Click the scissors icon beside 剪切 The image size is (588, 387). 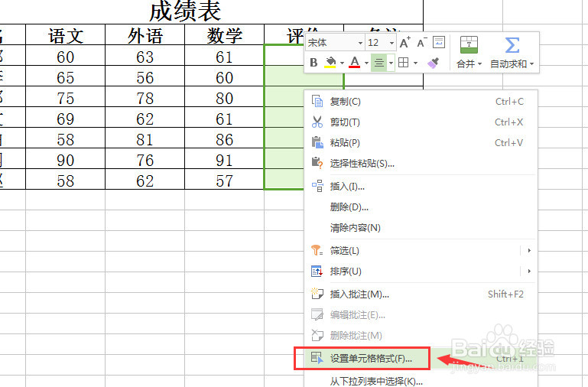coord(317,122)
